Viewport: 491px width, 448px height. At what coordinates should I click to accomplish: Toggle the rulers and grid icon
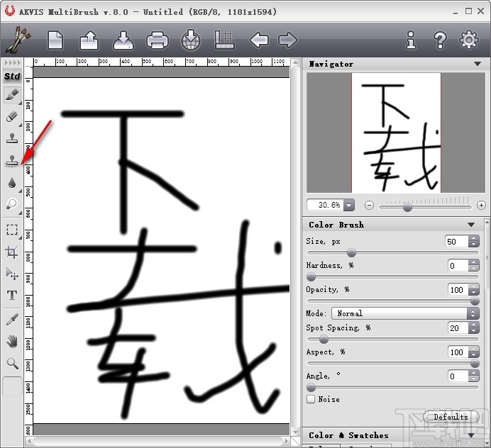[x=224, y=40]
